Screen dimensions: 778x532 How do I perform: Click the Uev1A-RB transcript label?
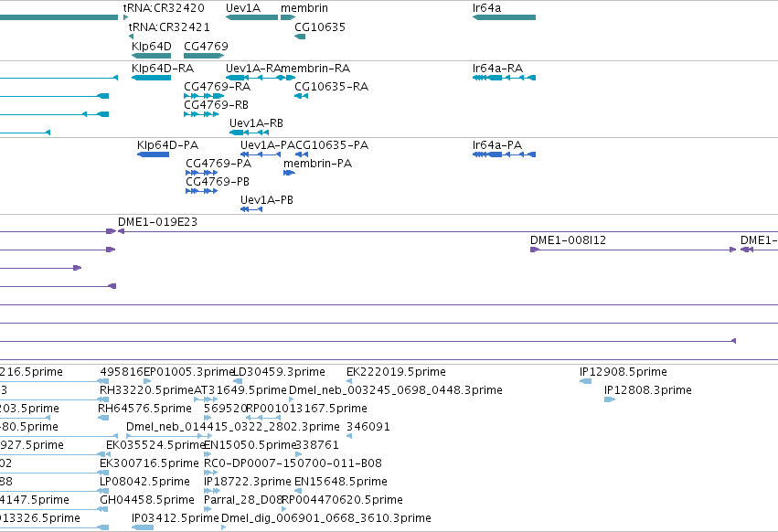point(256,122)
